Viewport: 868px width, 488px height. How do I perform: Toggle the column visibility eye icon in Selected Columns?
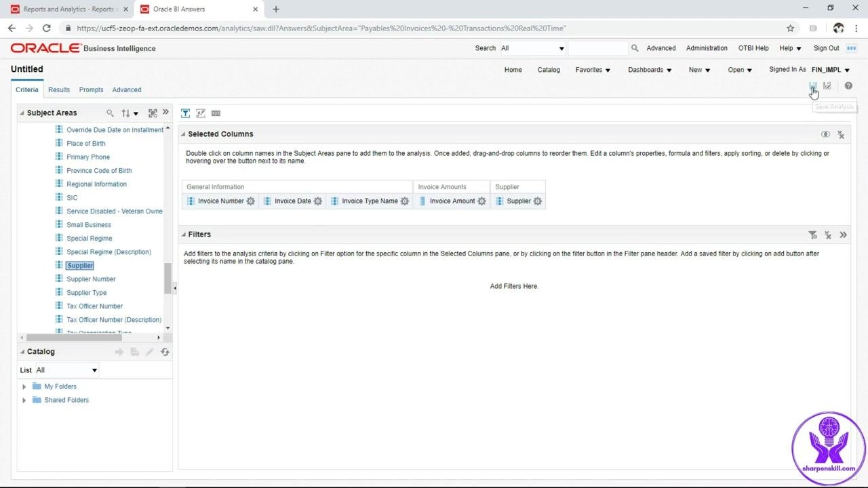point(825,134)
